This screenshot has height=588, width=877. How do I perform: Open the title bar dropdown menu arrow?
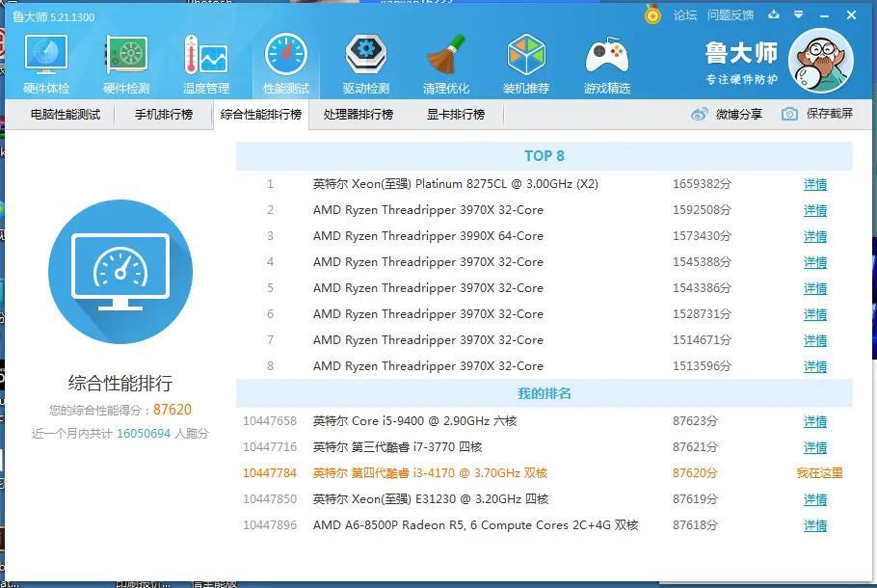[x=799, y=14]
